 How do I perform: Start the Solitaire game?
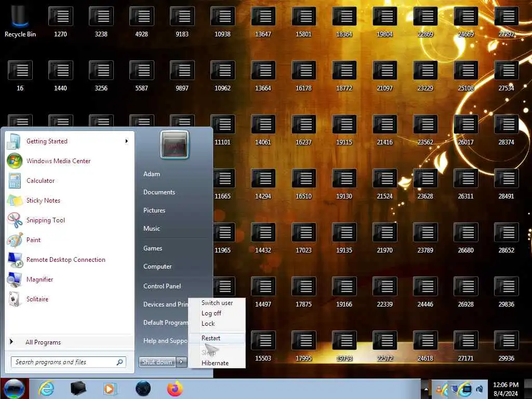[70, 299]
